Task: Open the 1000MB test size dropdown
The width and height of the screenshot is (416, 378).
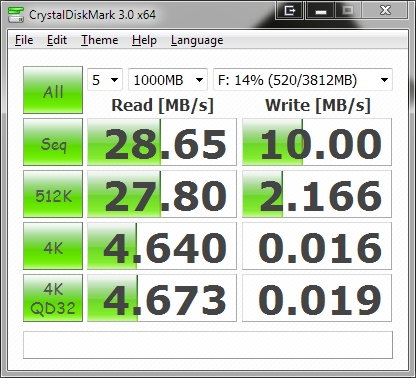Action: (x=168, y=80)
